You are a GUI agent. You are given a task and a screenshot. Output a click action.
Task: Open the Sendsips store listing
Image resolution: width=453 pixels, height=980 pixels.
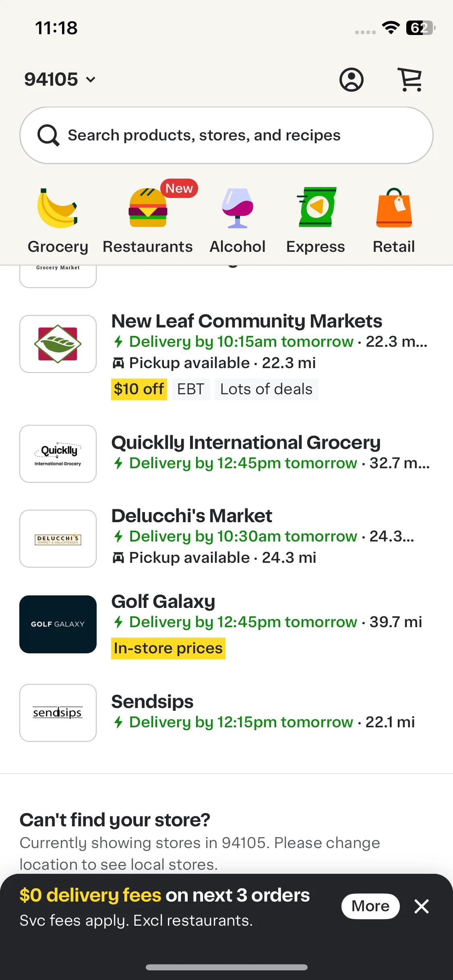[226, 712]
